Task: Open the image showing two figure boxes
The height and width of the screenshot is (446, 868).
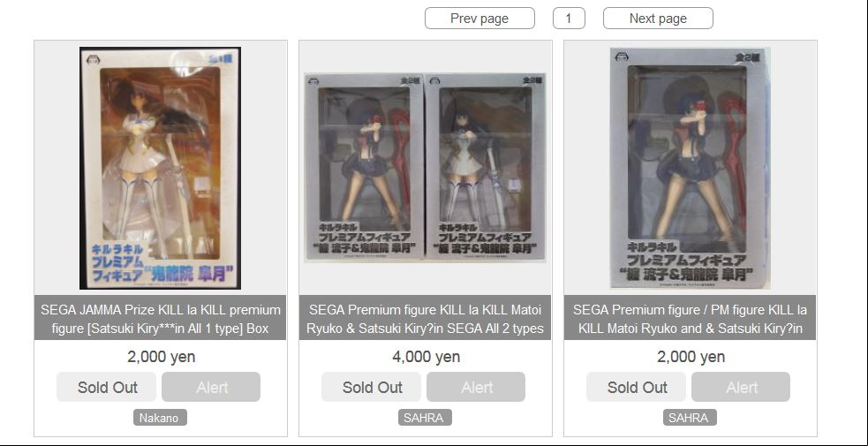Action: [x=425, y=167]
